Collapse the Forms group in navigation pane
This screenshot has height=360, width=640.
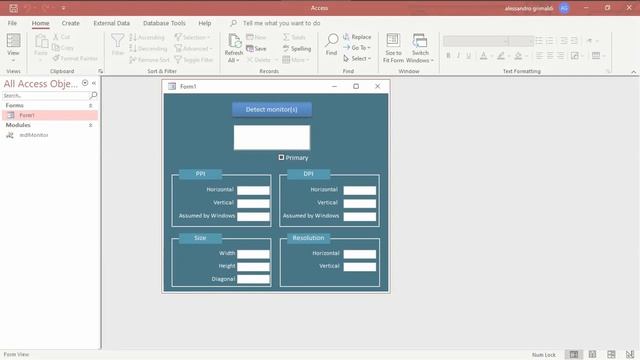tap(91, 105)
